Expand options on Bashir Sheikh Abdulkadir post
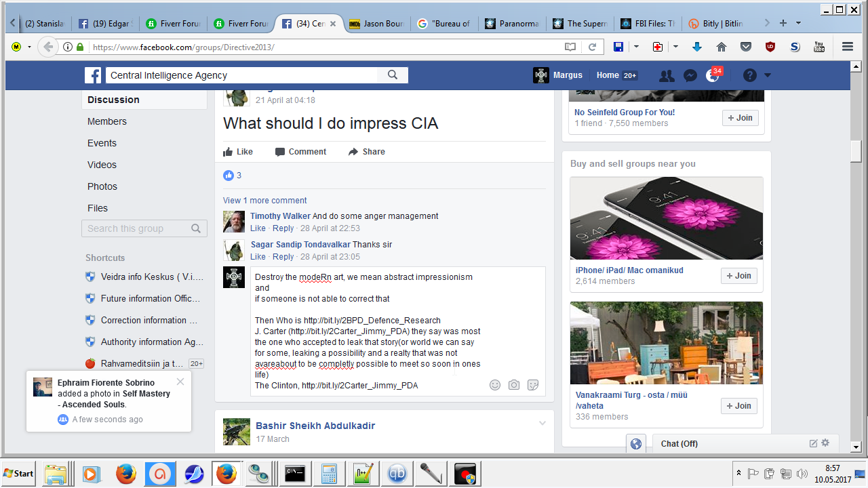 (x=542, y=424)
